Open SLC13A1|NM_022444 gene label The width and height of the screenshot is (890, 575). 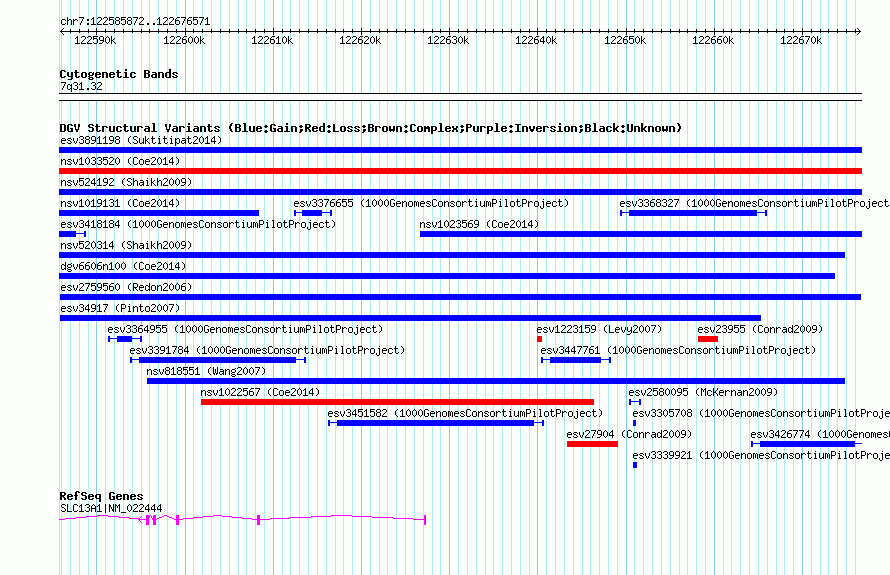tap(111, 508)
